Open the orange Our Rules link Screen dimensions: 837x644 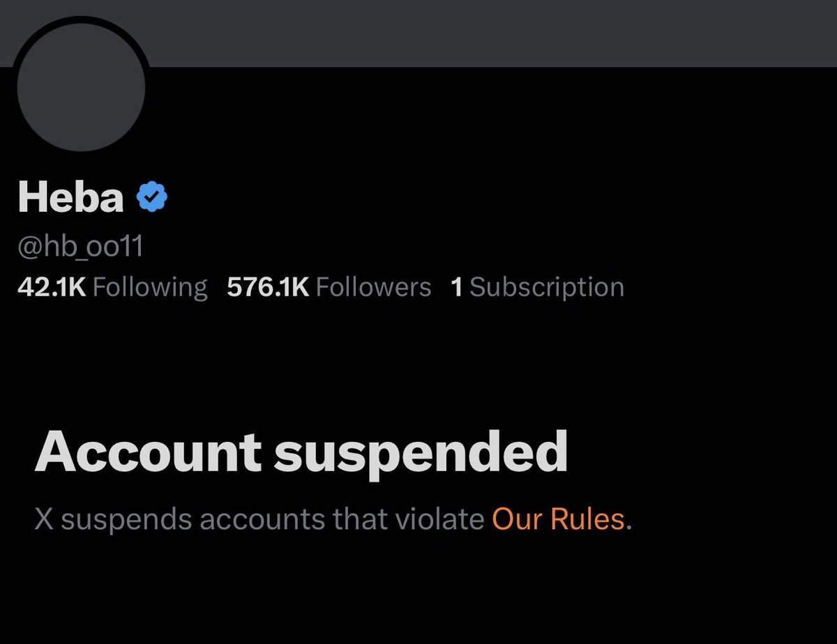(559, 520)
